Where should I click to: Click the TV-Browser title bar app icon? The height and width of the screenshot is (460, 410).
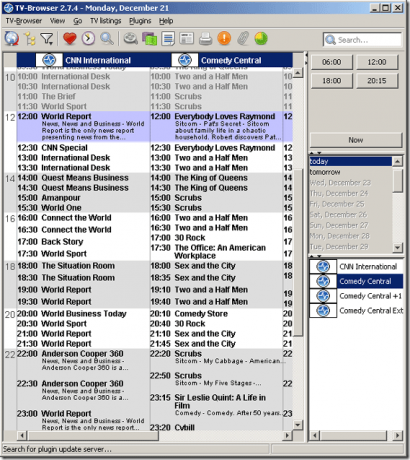8,8
